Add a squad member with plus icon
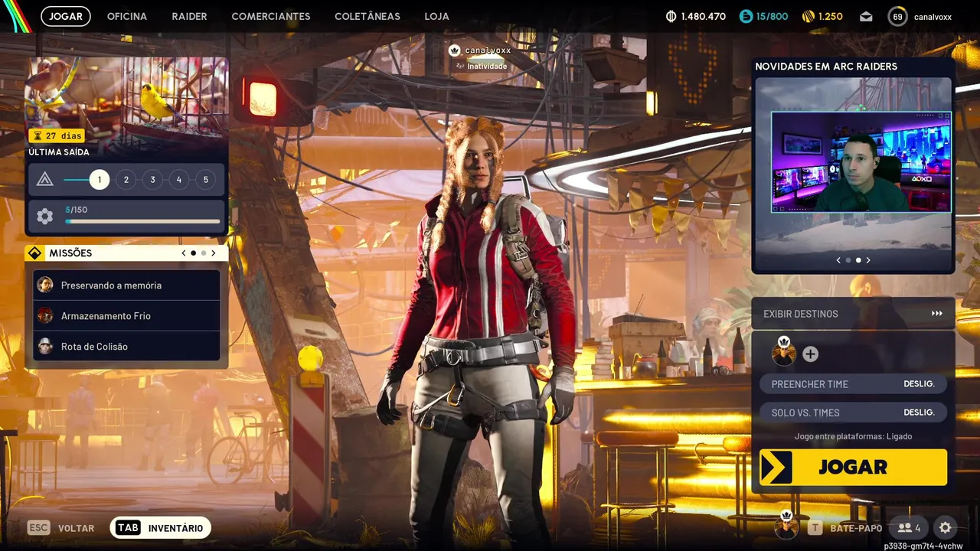980x551 pixels. (810, 354)
